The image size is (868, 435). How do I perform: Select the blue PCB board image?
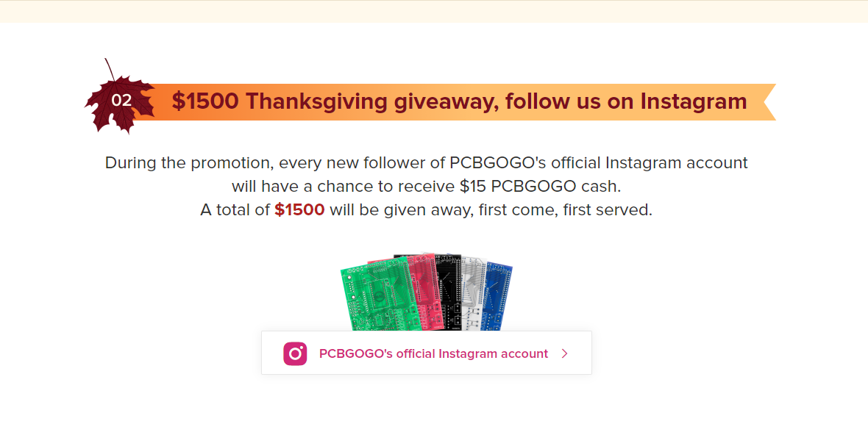(497, 296)
